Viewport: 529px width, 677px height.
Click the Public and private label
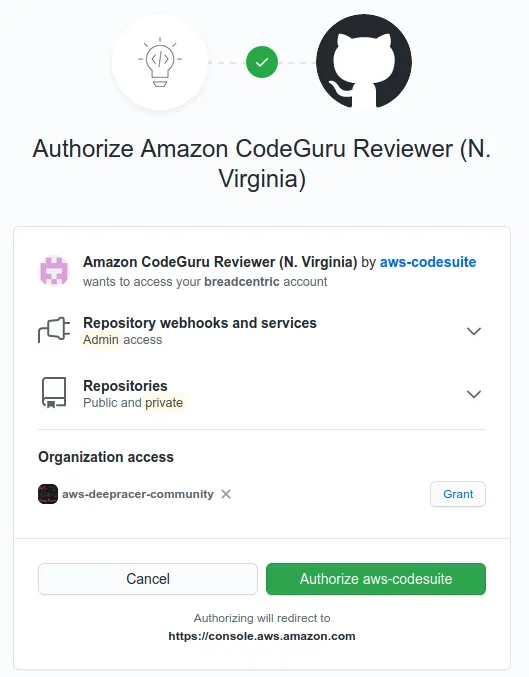click(133, 403)
